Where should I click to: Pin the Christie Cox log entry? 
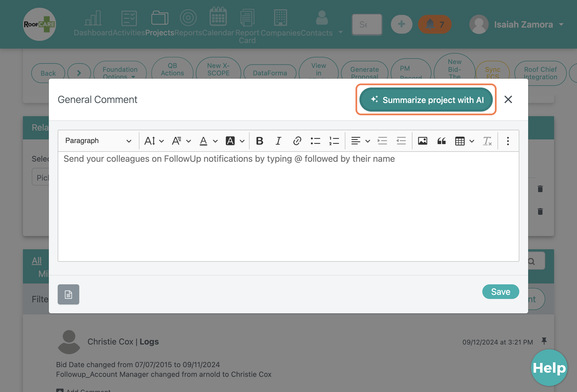pos(544,341)
